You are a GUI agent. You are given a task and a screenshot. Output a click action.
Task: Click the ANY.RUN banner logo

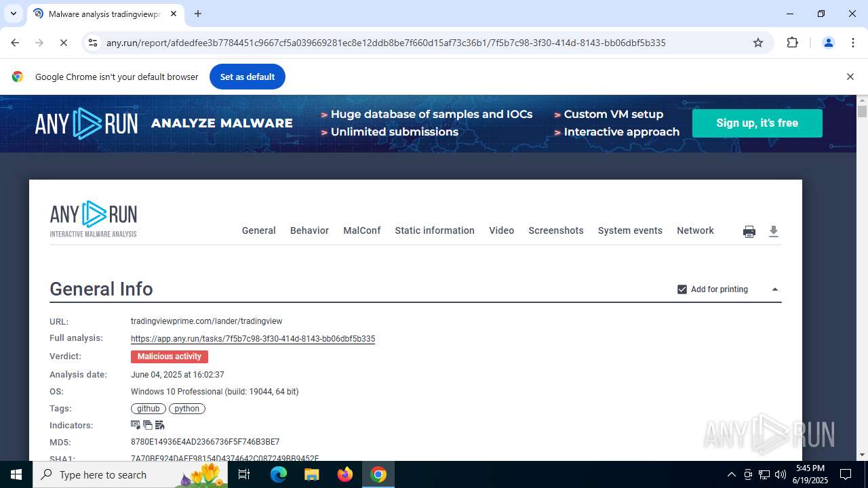pyautogui.click(x=86, y=123)
